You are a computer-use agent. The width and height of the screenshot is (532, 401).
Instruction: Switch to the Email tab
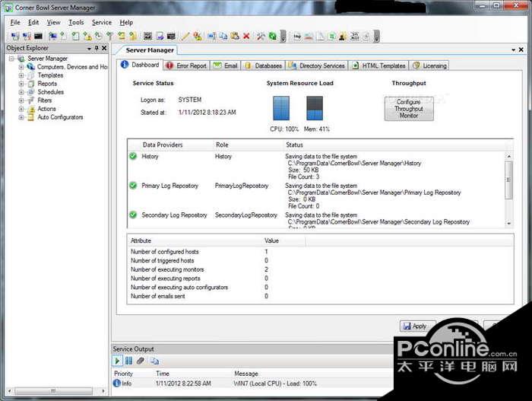pyautogui.click(x=225, y=65)
